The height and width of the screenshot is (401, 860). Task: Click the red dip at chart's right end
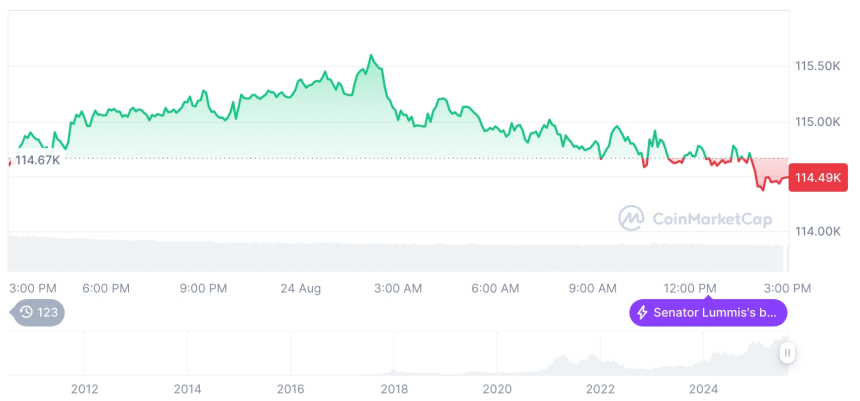(762, 187)
